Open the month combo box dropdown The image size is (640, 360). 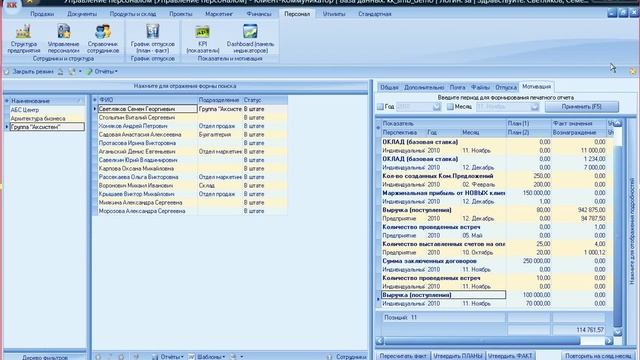(x=535, y=107)
